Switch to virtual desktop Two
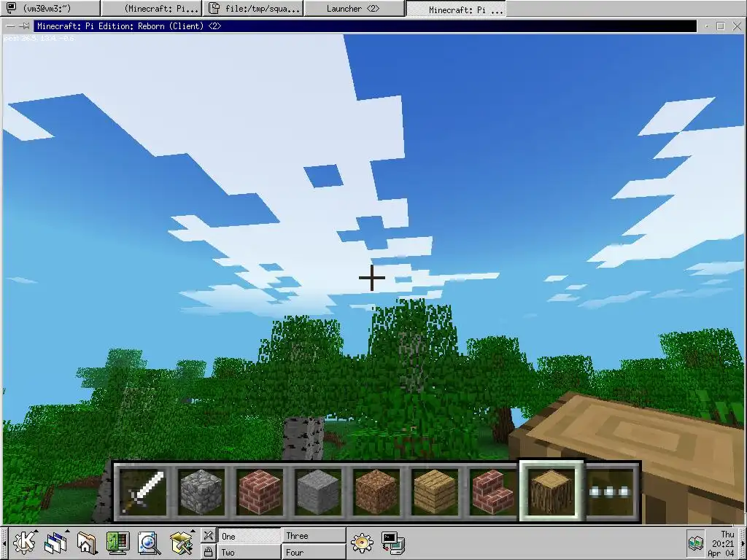 pyautogui.click(x=249, y=552)
